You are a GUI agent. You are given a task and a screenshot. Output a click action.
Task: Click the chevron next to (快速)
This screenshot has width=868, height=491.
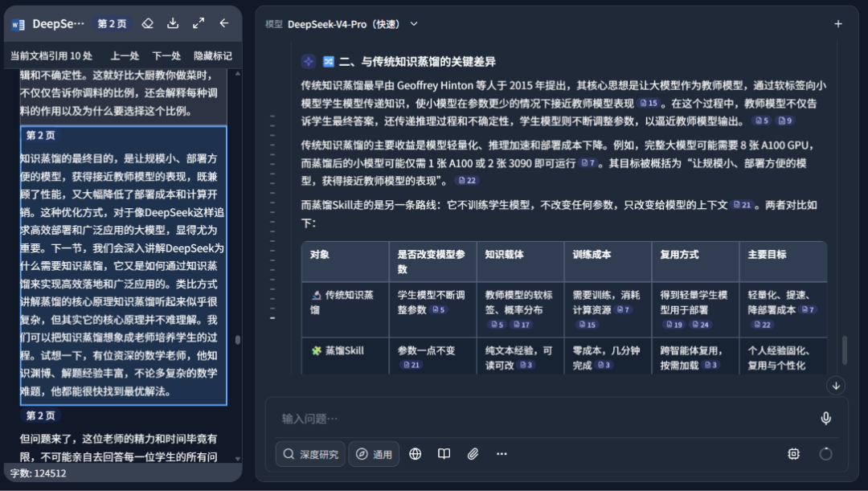[x=414, y=24]
